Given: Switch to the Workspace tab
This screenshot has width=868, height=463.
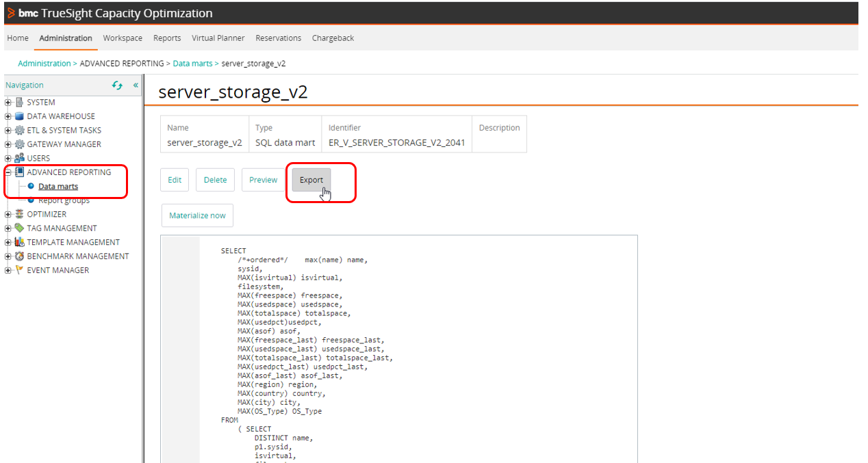Looking at the screenshot, I should pos(123,38).
